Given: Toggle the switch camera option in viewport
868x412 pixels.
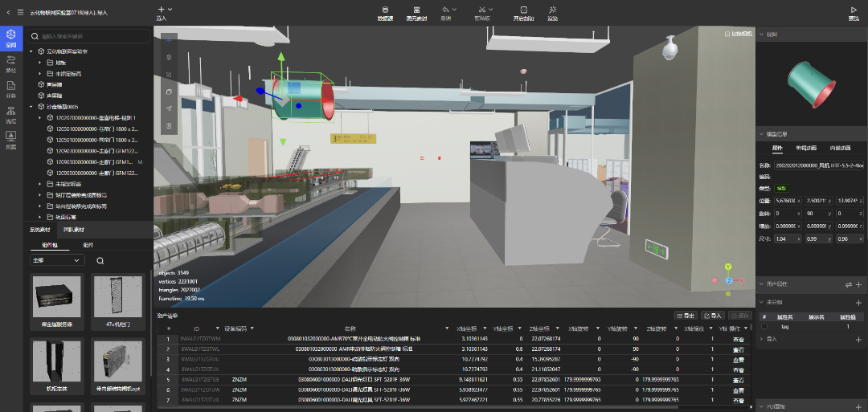Looking at the screenshot, I should [738, 34].
